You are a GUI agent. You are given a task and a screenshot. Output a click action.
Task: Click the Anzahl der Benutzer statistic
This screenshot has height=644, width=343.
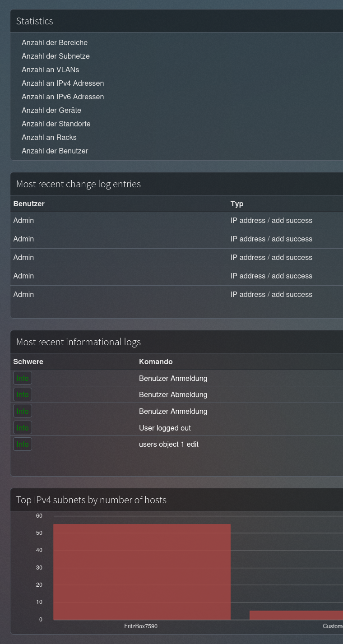[55, 151]
